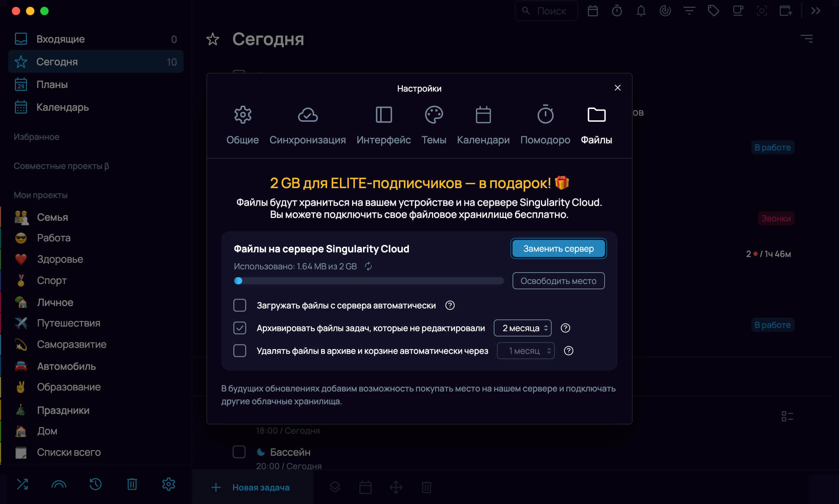Click the notification bell in top toolbar
This screenshot has height=504, width=839.
(x=641, y=11)
